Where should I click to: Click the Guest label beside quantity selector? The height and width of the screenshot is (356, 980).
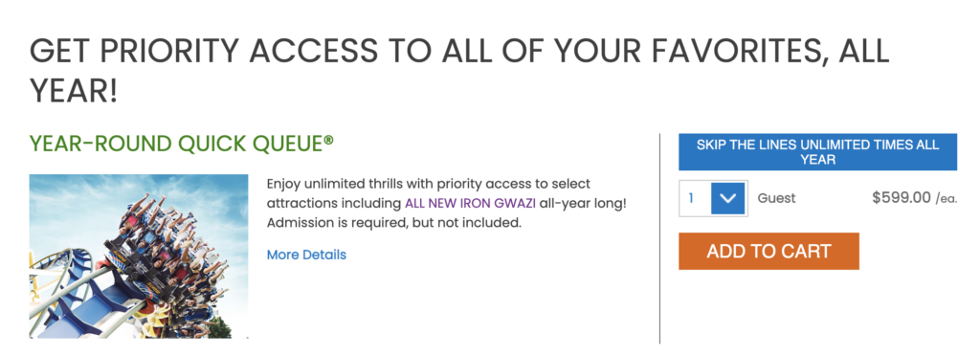click(x=777, y=198)
